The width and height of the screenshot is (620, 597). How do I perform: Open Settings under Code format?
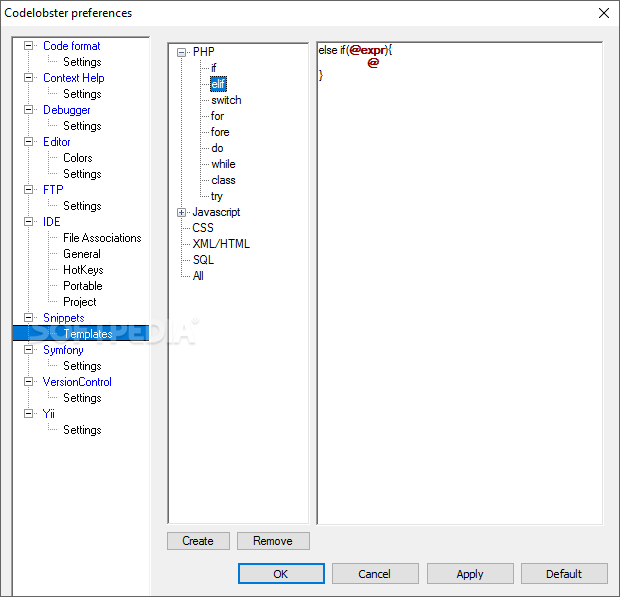[82, 62]
